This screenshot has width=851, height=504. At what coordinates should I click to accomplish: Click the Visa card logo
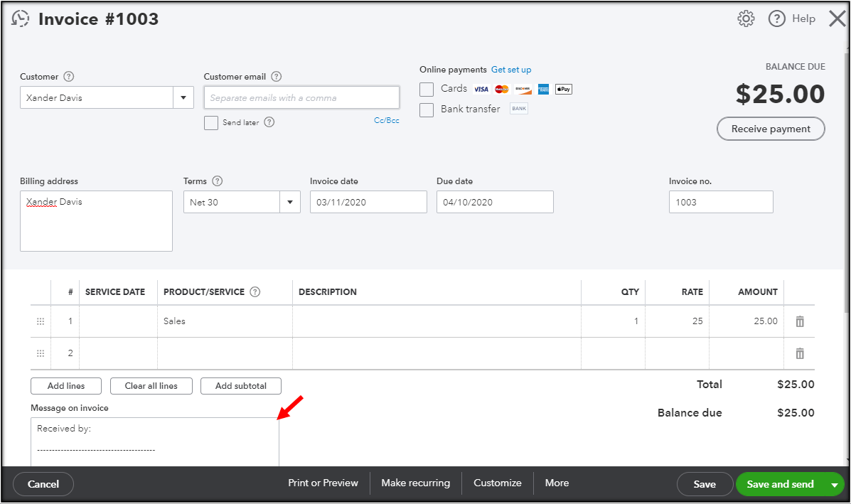pos(481,89)
